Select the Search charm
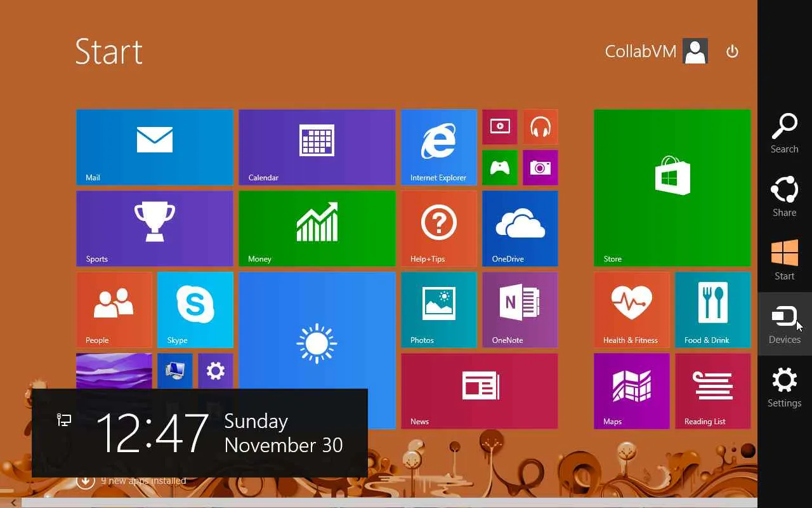 coord(785,133)
